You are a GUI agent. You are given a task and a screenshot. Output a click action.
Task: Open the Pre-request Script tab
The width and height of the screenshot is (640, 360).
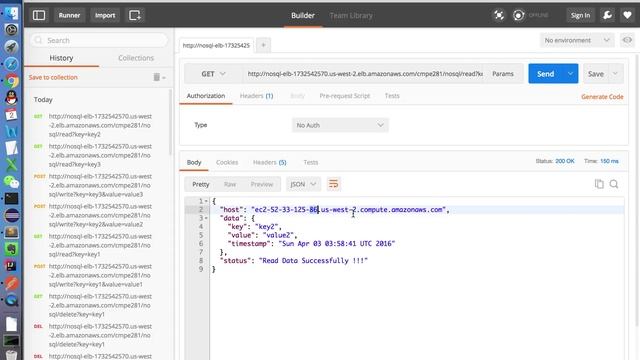point(344,96)
